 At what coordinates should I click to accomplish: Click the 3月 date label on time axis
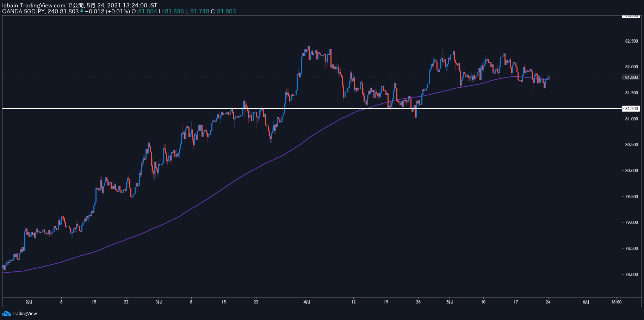coord(159,302)
